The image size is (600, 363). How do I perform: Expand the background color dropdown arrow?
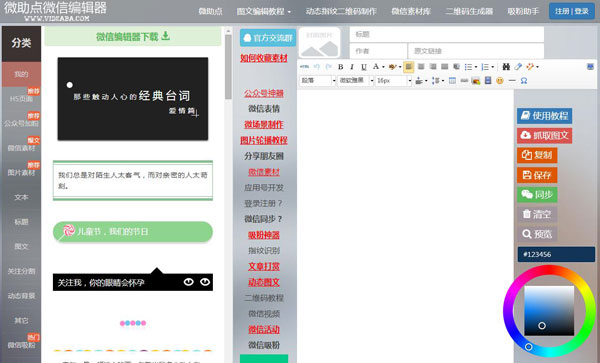400,67
